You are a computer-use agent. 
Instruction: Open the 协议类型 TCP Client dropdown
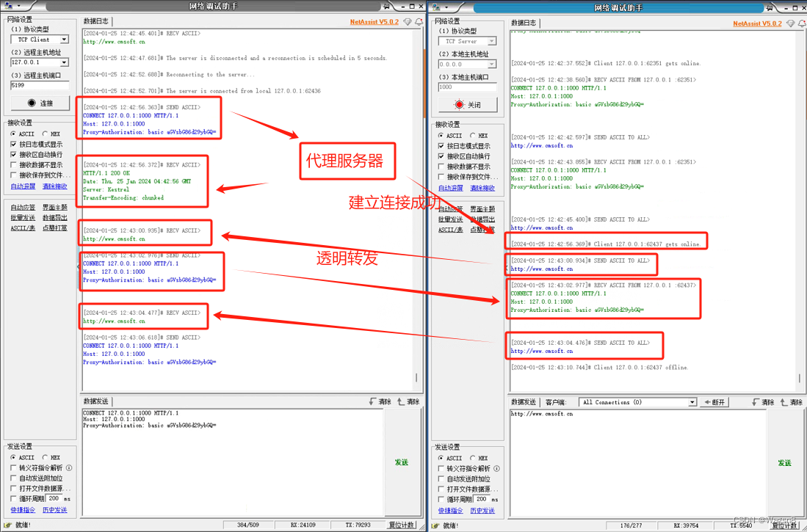click(65, 40)
